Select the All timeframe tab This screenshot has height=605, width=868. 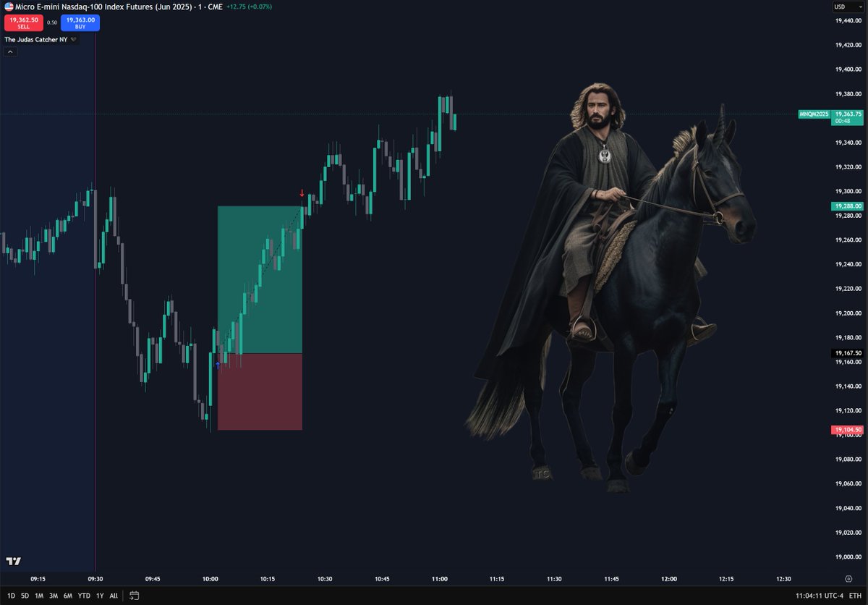[x=113, y=596]
